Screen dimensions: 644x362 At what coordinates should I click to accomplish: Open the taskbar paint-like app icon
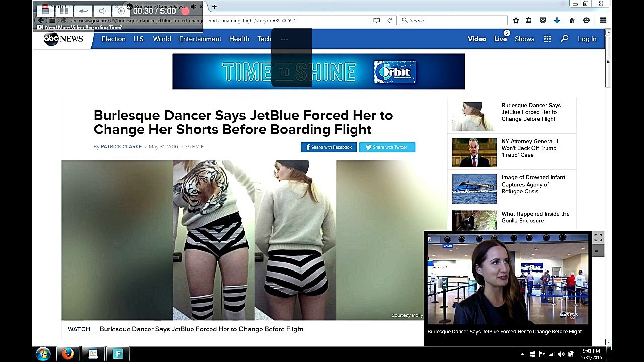(93, 354)
